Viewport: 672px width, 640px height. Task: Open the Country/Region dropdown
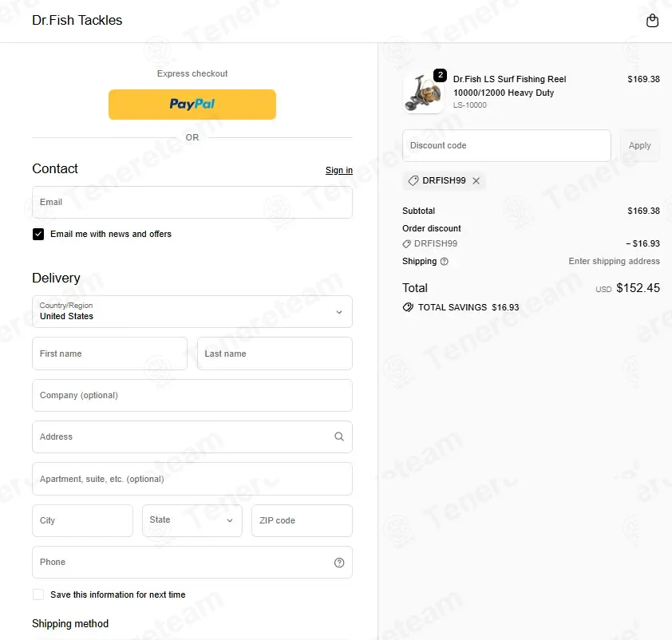192,311
